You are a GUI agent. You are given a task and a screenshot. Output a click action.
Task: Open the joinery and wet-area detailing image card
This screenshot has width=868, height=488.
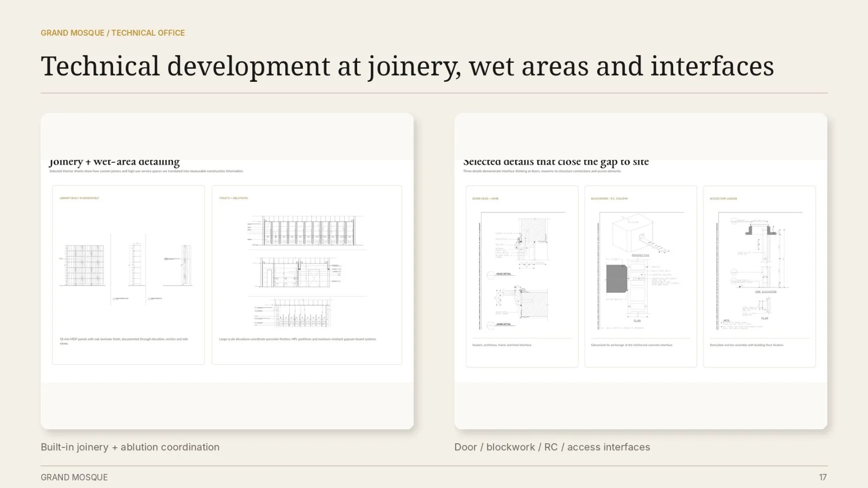(x=227, y=271)
